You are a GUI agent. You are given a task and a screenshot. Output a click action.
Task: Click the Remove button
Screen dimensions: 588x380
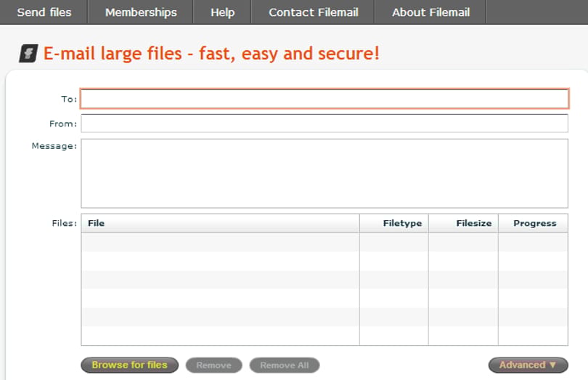[x=213, y=365]
